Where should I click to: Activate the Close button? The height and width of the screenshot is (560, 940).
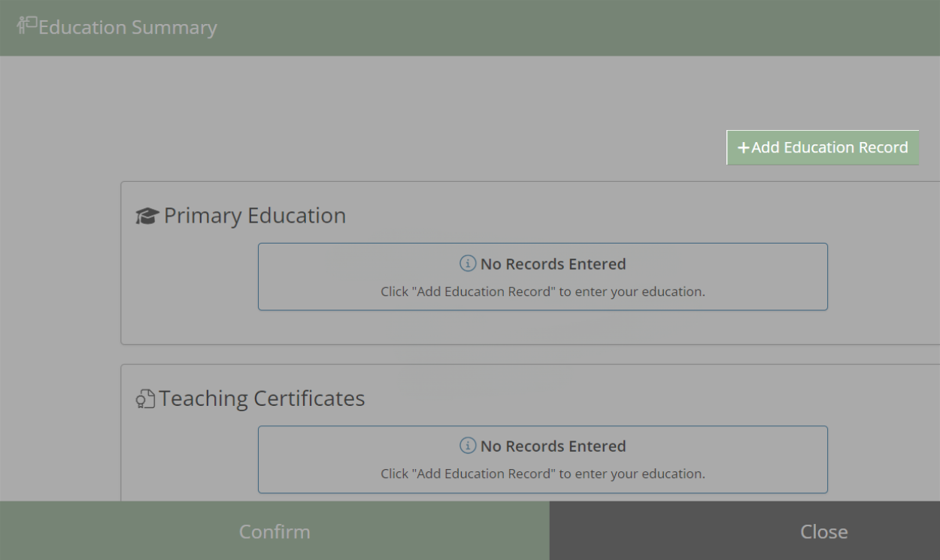coord(824,531)
